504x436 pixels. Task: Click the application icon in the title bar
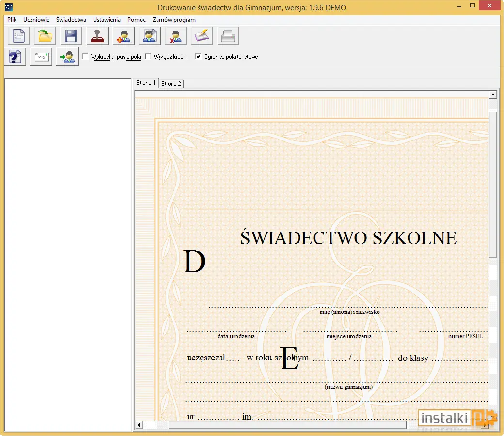click(9, 7)
